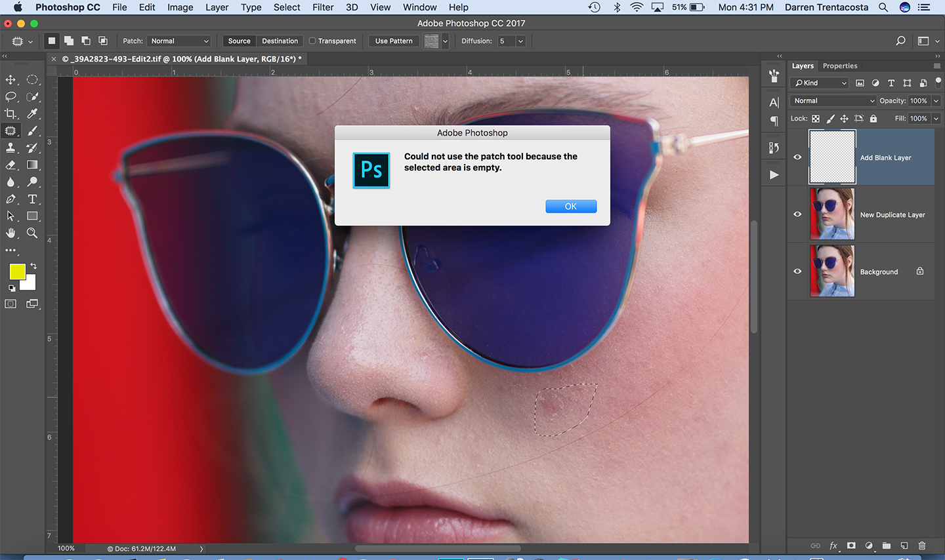This screenshot has height=560, width=945.
Task: Click the delete layer trash icon
Action: (x=922, y=546)
